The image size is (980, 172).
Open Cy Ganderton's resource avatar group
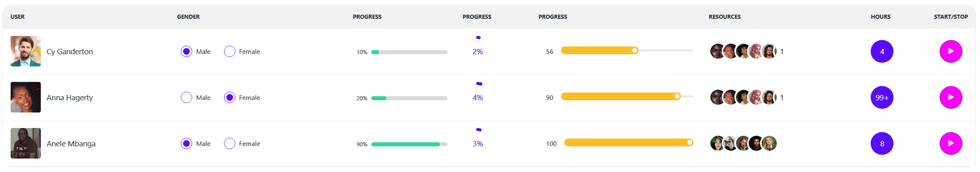pos(743,51)
